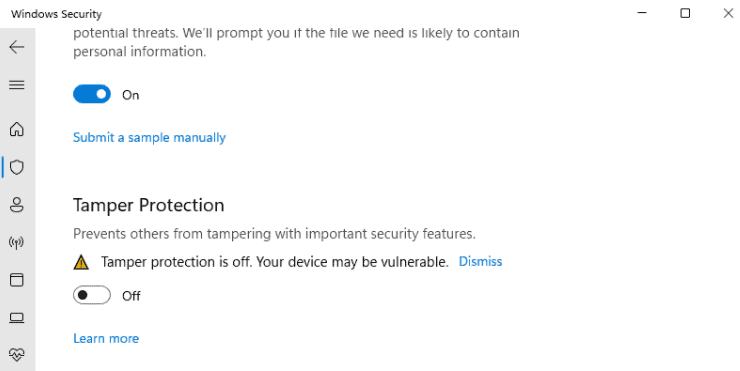Viewport: 740px width, 371px height.
Task: Open the Home section icon
Action: [17, 129]
